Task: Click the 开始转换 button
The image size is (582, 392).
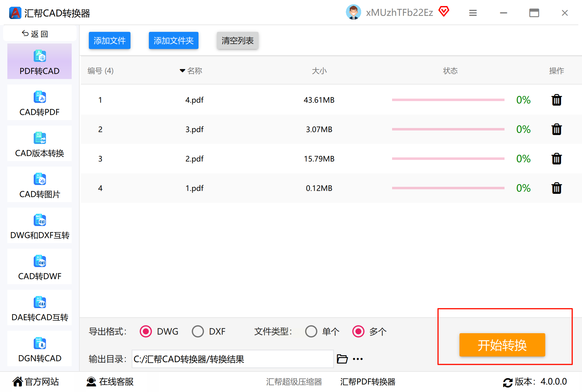Action: pos(502,345)
